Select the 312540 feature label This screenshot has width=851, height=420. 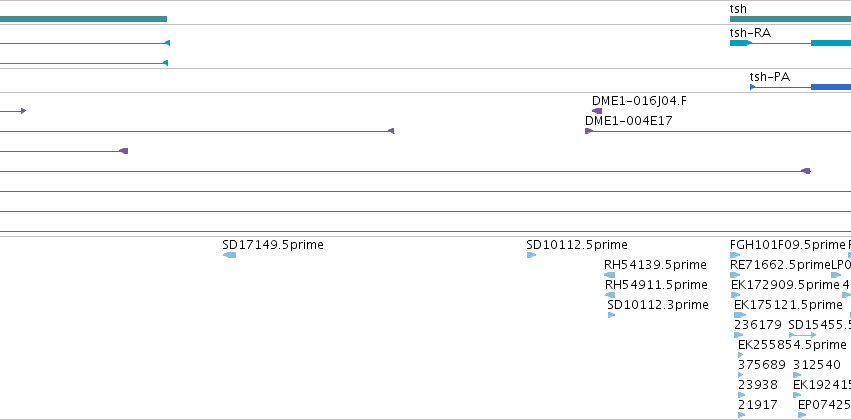pyautogui.click(x=817, y=365)
